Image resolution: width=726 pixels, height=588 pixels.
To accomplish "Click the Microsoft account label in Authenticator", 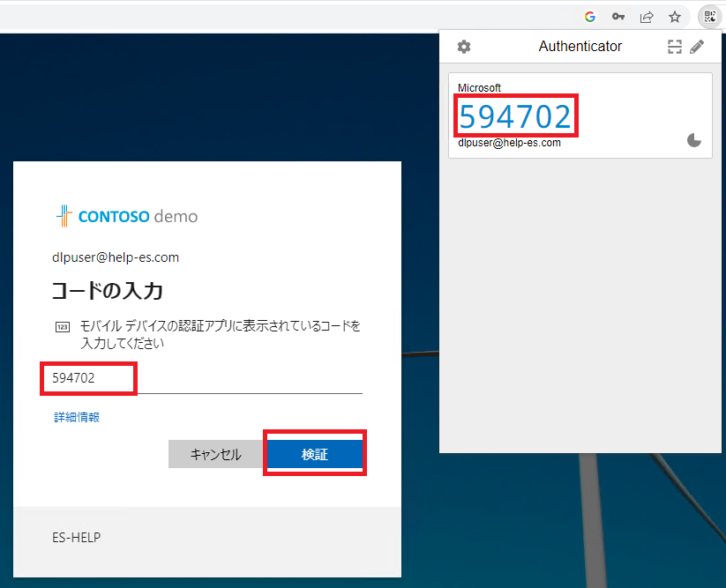I will 479,88.
